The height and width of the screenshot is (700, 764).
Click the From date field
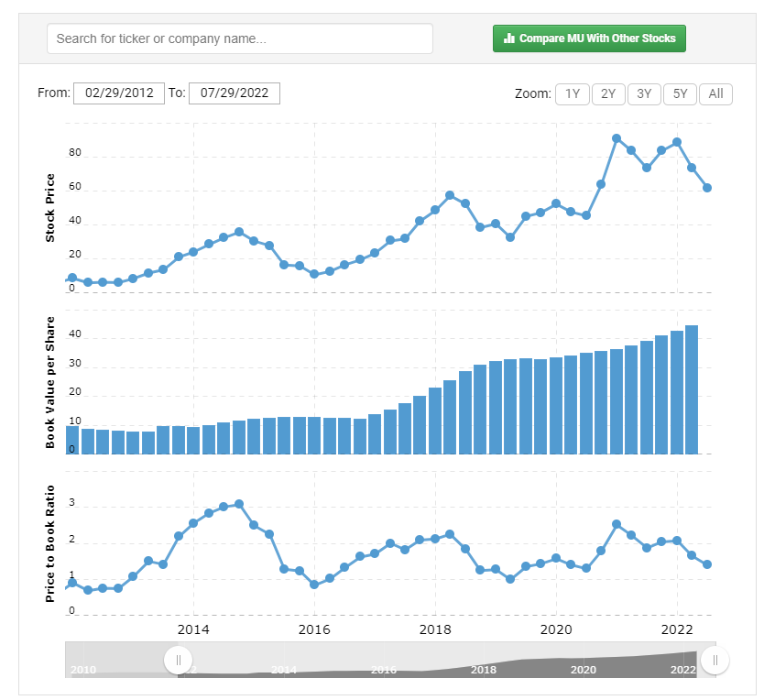[119, 93]
